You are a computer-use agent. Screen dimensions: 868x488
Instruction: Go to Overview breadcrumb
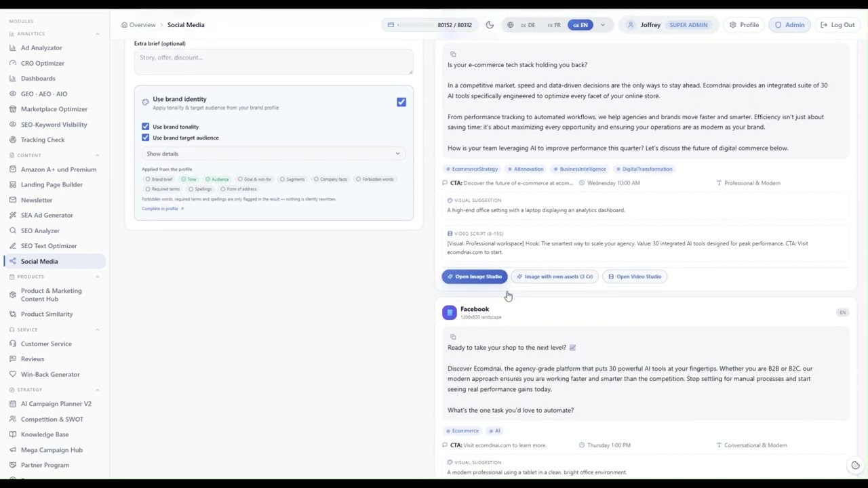138,25
